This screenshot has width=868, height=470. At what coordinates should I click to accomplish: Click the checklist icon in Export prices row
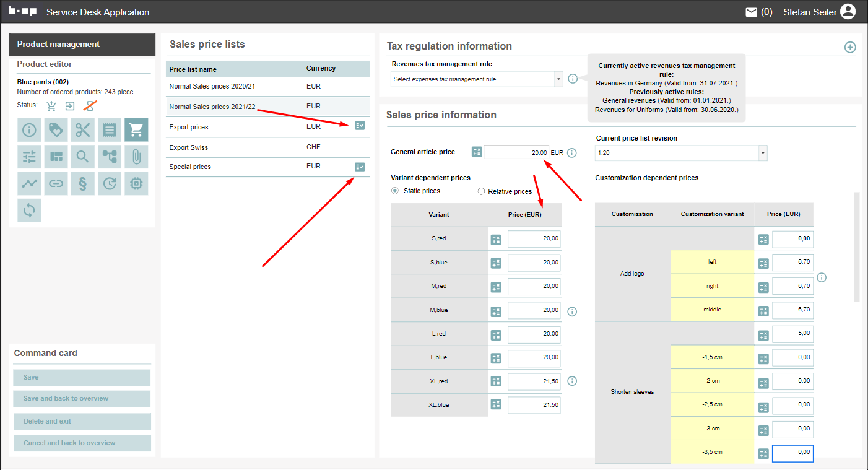point(360,126)
